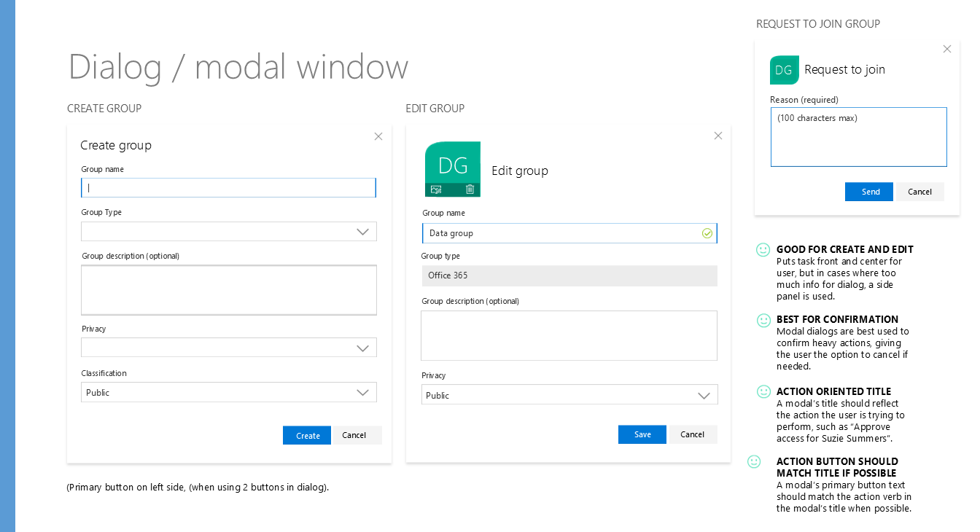Click the Create button
Image resolution: width=980 pixels, height=532 pixels.
point(307,435)
